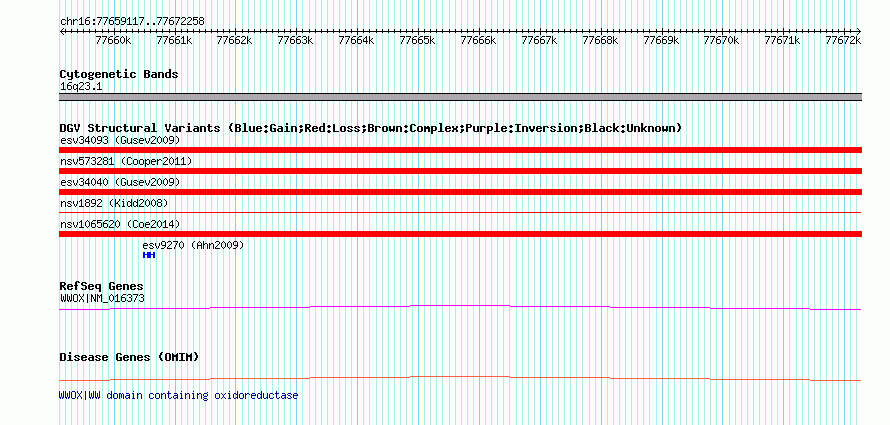This screenshot has height=425, width=890.
Task: Click the esv34040 (Gusev2009) label
Action: 120,182
